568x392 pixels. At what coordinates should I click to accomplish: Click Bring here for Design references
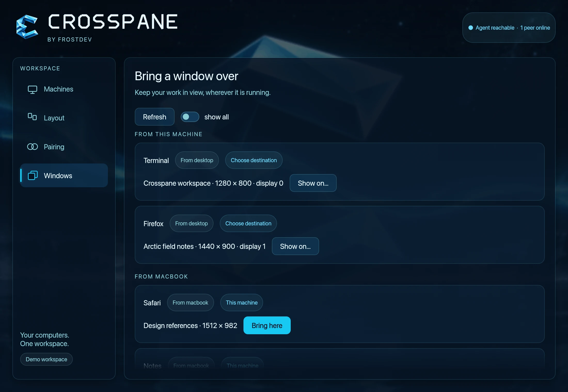[267, 325]
